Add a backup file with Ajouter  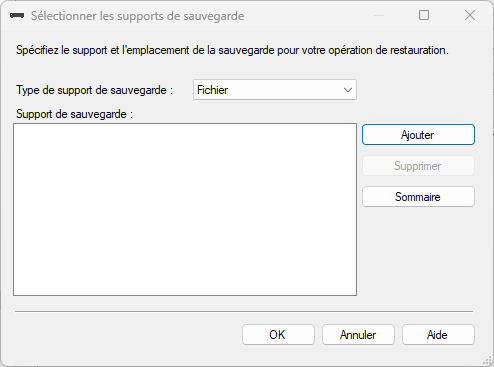click(x=418, y=135)
